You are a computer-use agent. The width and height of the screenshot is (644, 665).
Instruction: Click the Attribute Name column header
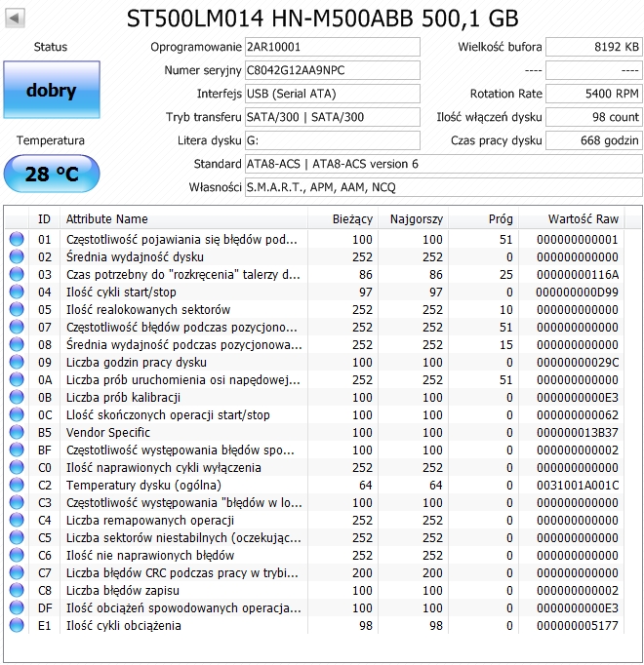183,218
